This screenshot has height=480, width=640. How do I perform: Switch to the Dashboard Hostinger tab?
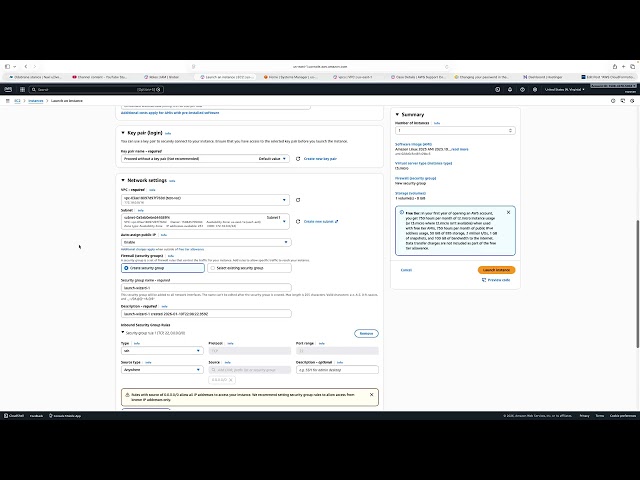coord(543,77)
